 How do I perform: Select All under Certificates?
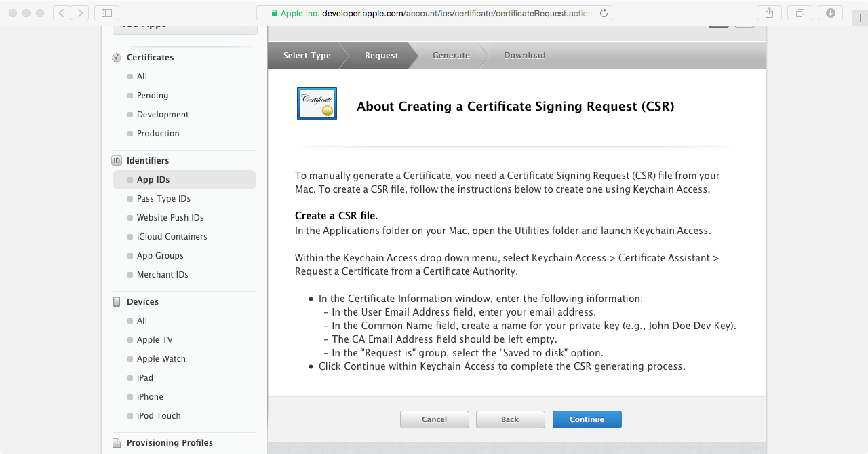[142, 77]
